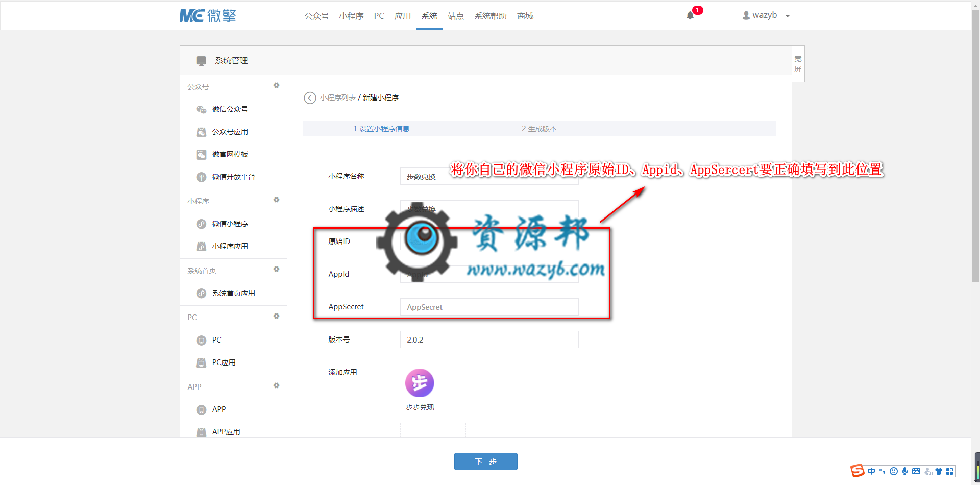Viewport: 980px width, 485px height.
Task: Click the gear icon in the PC section header
Action: [276, 316]
